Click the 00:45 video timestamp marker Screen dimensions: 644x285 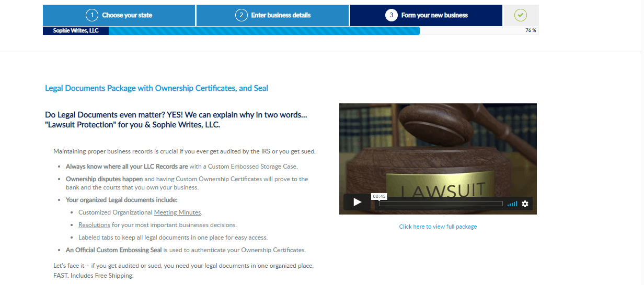coord(379,196)
